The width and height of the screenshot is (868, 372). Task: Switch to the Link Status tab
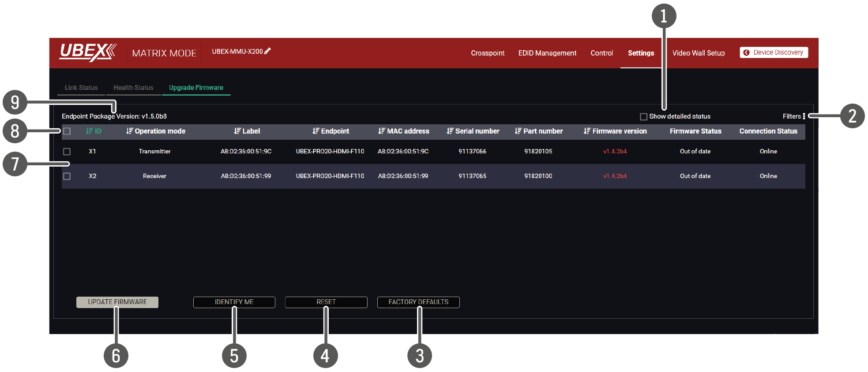tap(81, 88)
